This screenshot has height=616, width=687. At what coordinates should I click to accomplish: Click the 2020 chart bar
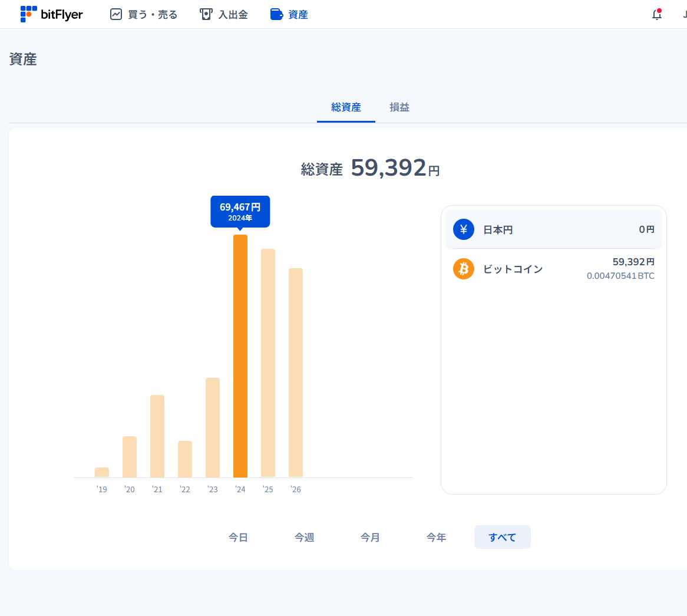pos(129,457)
